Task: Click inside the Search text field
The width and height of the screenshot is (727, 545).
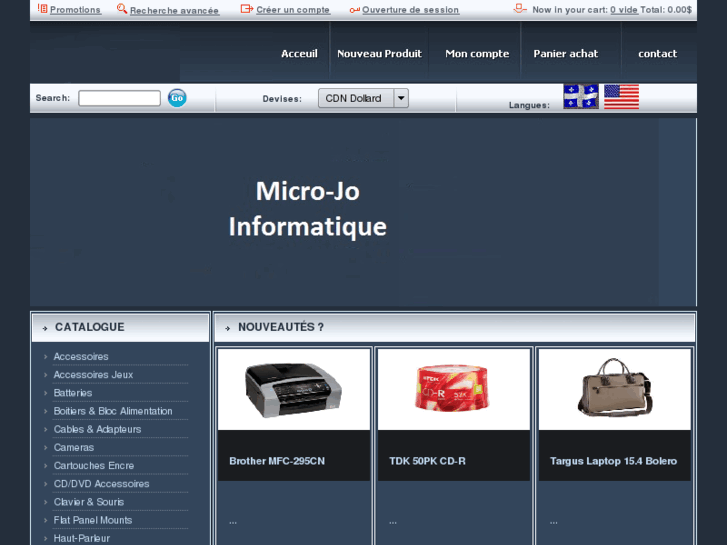Action: [x=119, y=98]
